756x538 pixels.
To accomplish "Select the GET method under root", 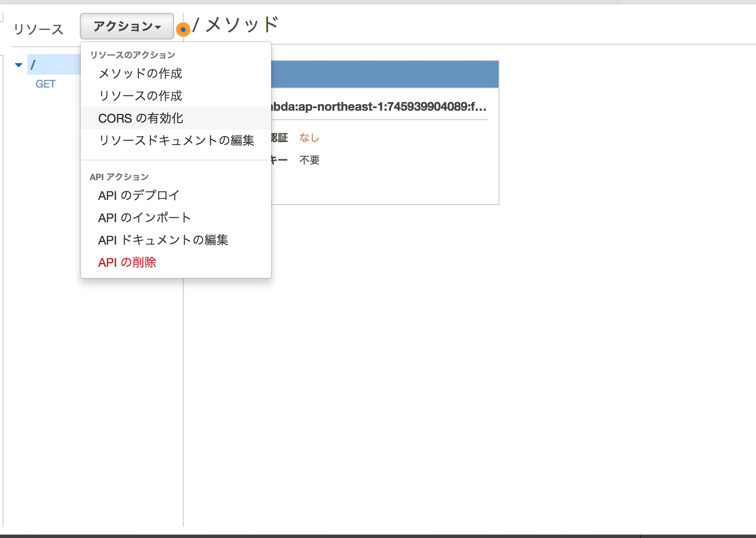I will click(45, 84).
